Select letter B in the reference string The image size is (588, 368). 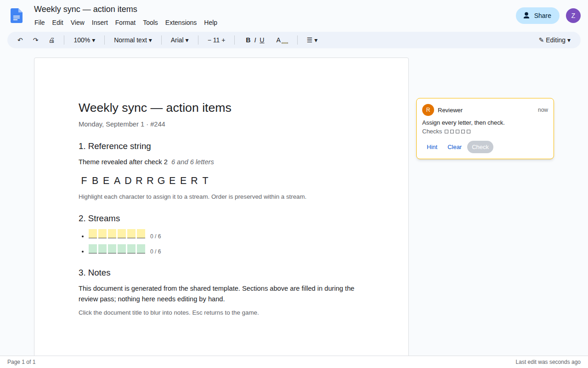[x=95, y=181]
